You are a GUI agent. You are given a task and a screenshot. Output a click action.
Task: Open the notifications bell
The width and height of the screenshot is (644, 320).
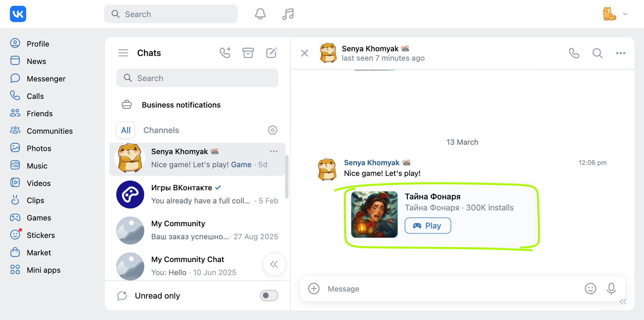click(260, 14)
